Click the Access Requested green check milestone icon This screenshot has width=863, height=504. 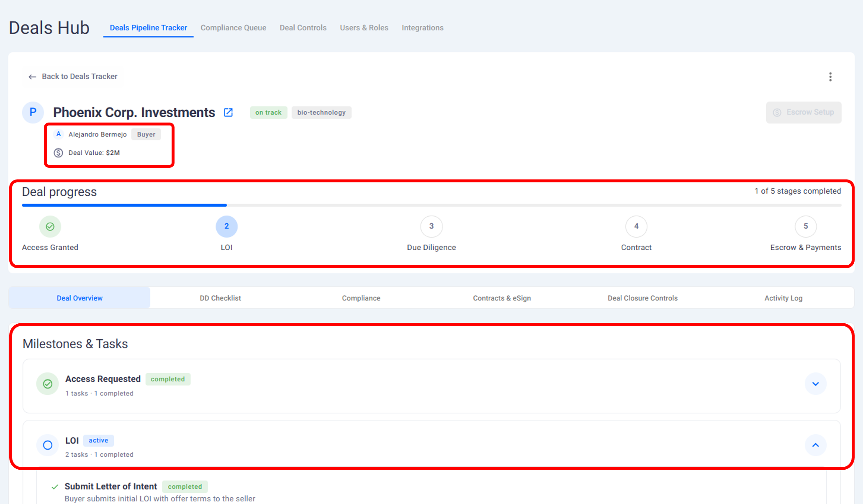[48, 384]
